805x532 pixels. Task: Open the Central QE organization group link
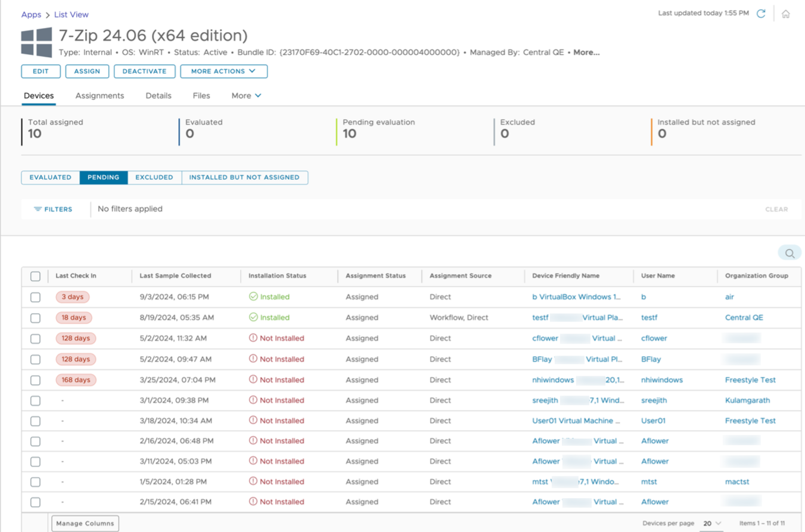(x=744, y=318)
